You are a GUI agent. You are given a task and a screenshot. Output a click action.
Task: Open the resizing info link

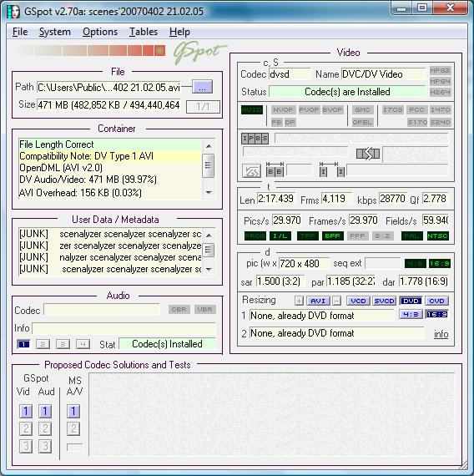click(x=441, y=334)
